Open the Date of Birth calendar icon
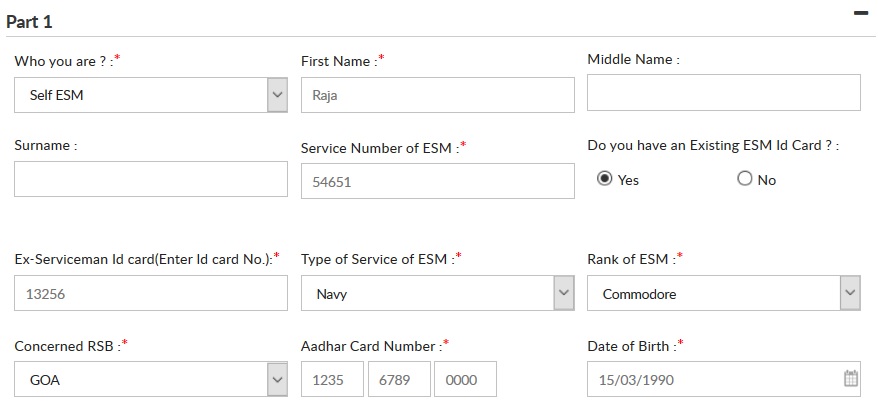The width and height of the screenshot is (878, 408). coord(851,379)
